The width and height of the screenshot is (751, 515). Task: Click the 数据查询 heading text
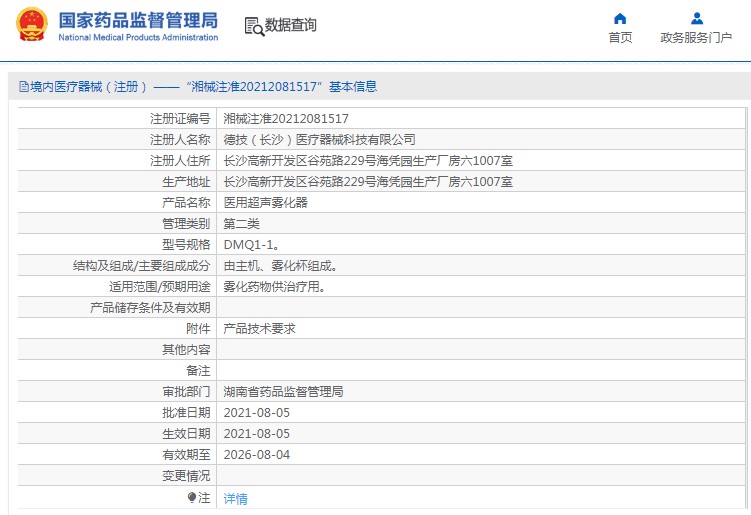coord(291,25)
